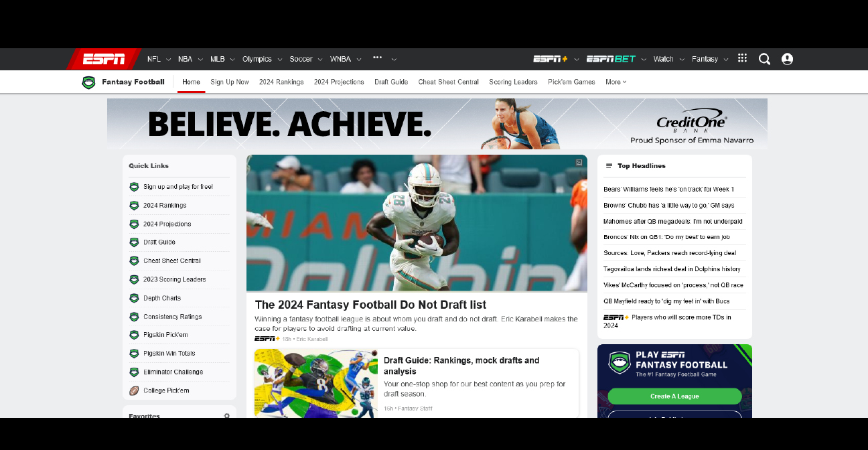868x450 pixels.
Task: Open 'Scoring Leaders' in the sub-navigation bar
Action: click(x=513, y=82)
